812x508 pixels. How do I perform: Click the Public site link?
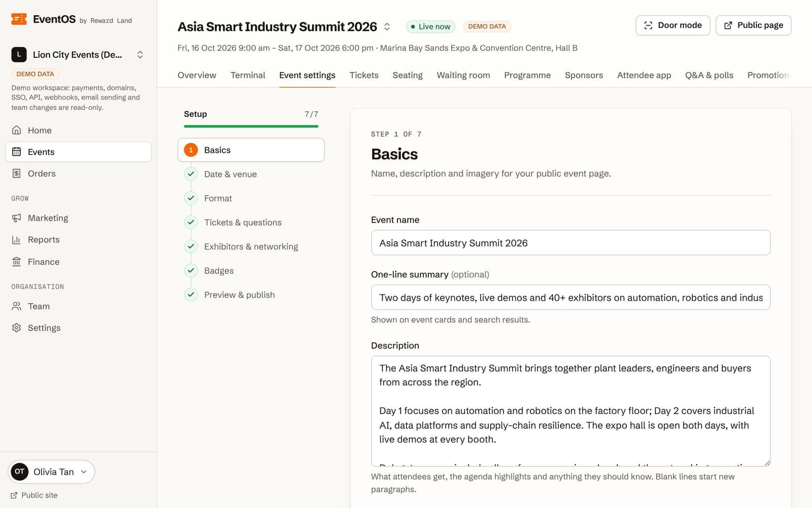pos(34,495)
